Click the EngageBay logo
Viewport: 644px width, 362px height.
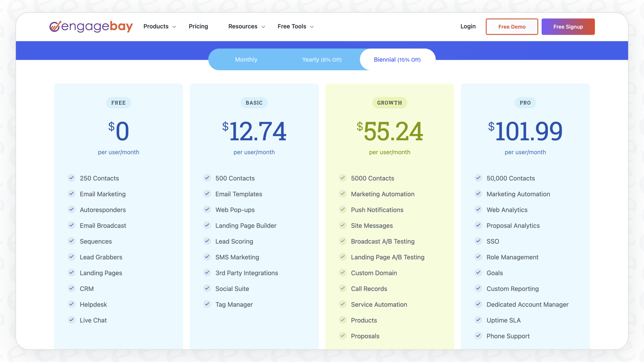(91, 26)
